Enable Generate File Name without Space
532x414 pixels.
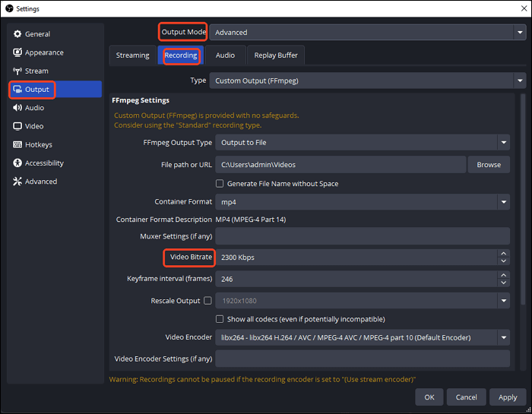[x=220, y=184]
